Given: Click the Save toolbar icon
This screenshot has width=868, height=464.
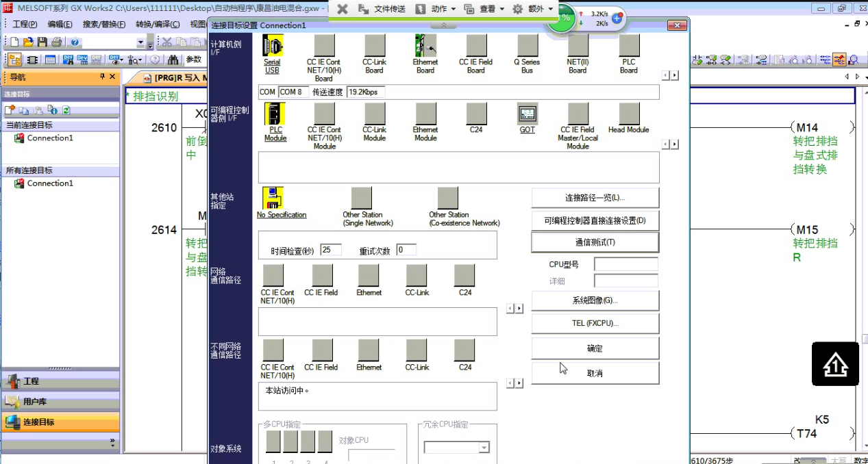Looking at the screenshot, I should click(x=42, y=42).
